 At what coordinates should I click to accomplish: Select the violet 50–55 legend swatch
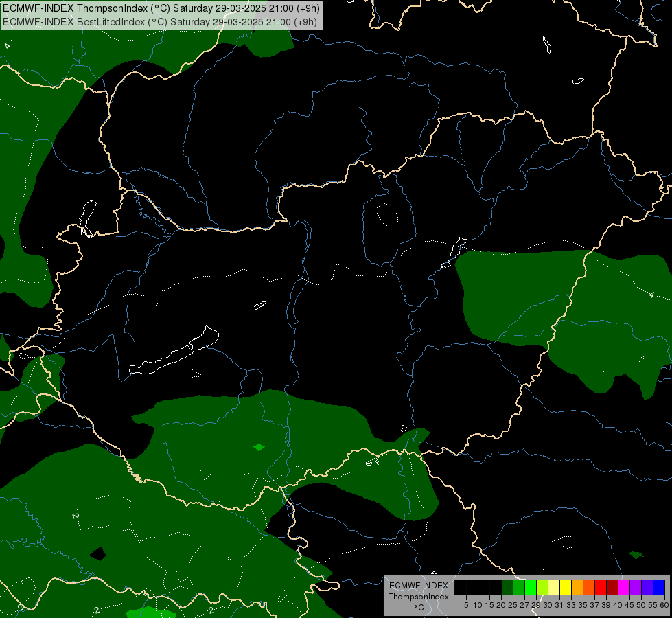pos(647,587)
